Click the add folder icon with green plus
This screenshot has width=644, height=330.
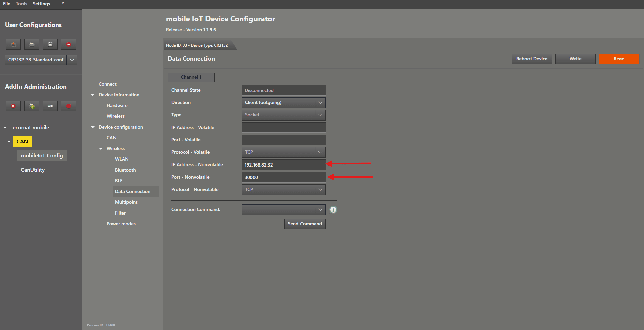pyautogui.click(x=32, y=106)
